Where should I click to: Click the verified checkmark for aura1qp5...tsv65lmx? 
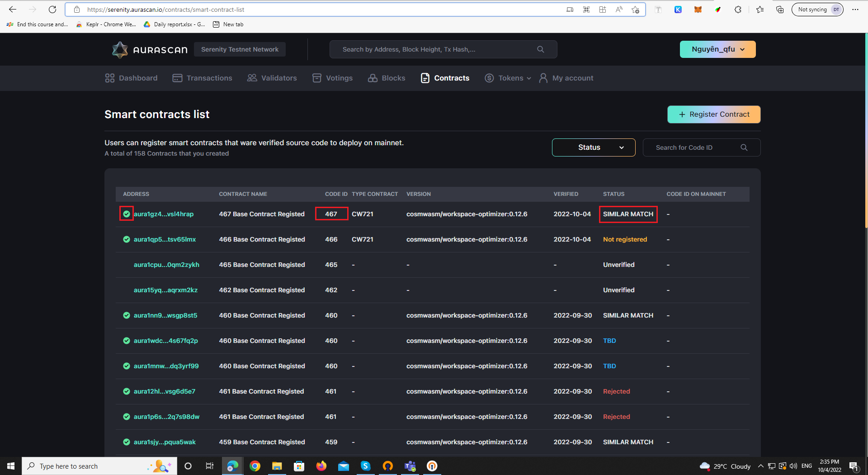coord(126,239)
